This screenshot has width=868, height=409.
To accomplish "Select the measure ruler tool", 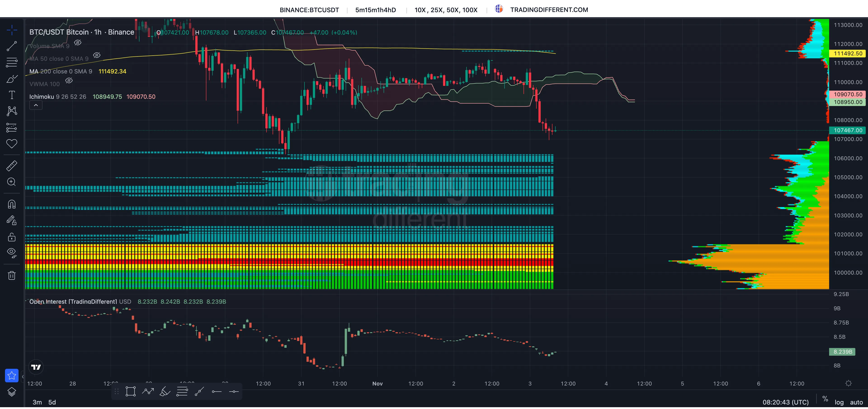I will point(12,166).
